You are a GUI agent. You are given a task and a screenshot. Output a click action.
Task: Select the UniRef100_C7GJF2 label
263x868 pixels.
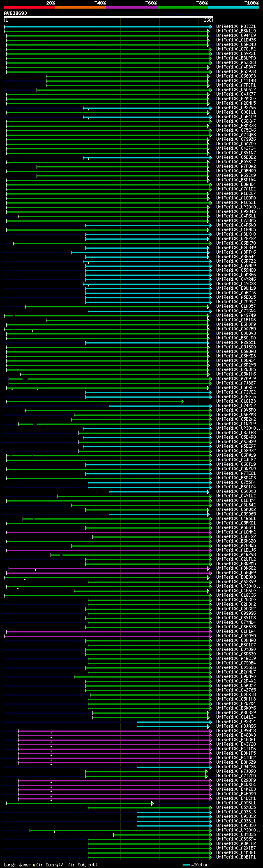(236, 49)
